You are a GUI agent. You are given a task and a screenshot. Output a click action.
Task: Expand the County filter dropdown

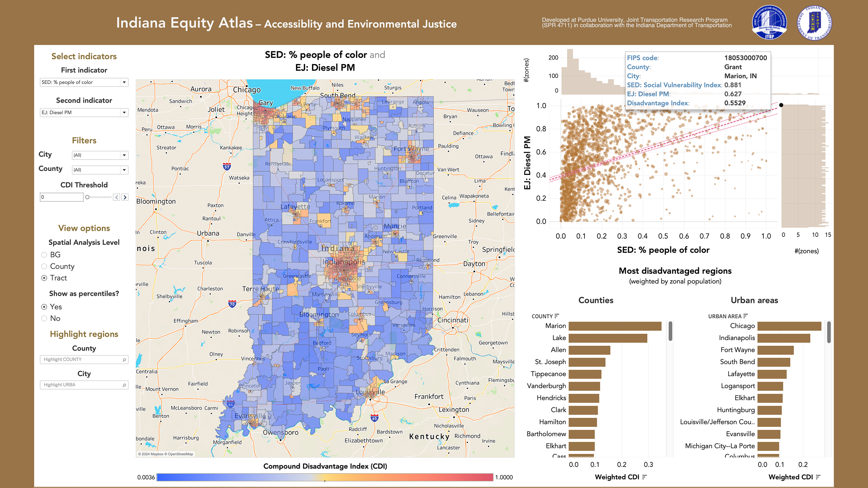(x=100, y=170)
